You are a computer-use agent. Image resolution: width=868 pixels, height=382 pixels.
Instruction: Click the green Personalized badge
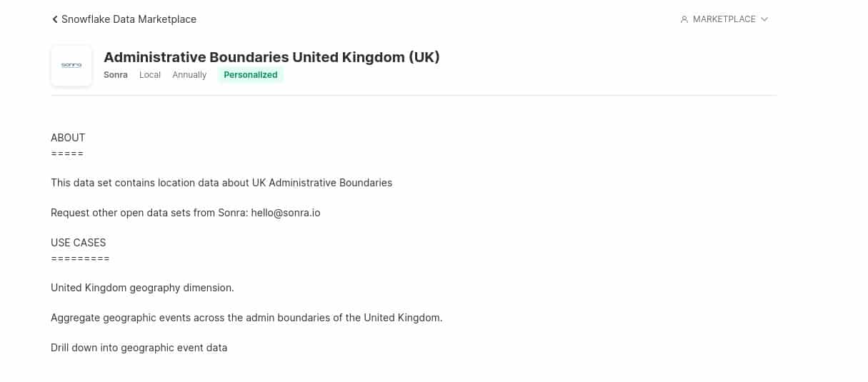251,75
